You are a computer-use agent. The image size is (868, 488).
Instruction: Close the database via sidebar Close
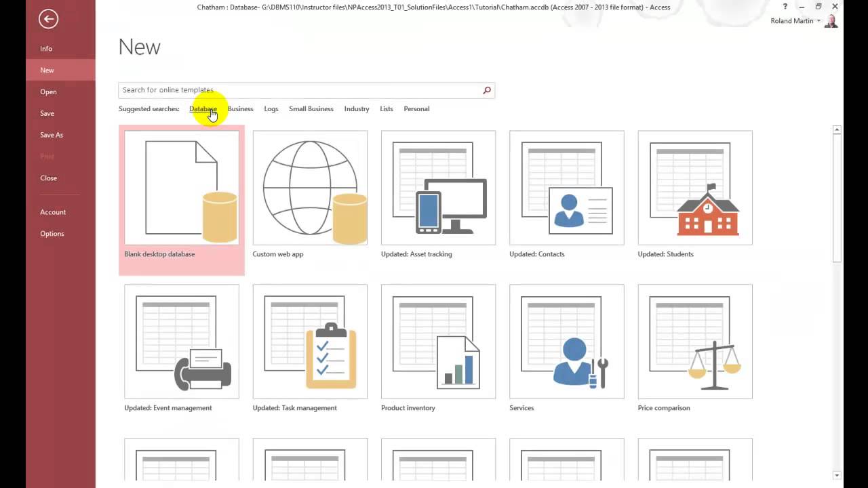tap(60, 178)
